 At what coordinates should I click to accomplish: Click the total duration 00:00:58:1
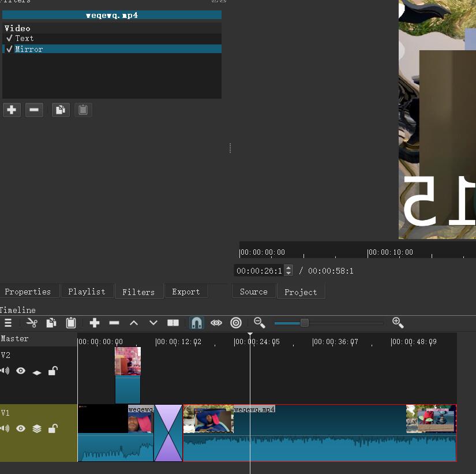click(331, 271)
